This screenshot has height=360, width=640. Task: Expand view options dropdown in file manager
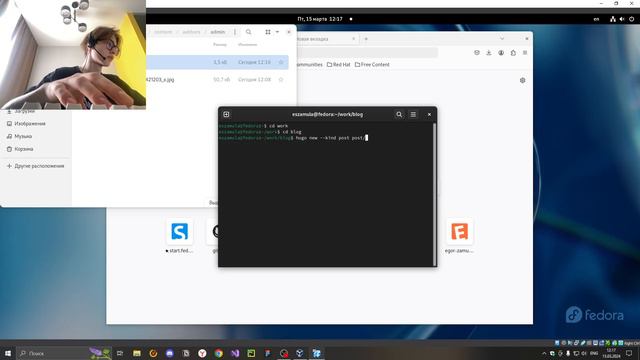point(277,32)
